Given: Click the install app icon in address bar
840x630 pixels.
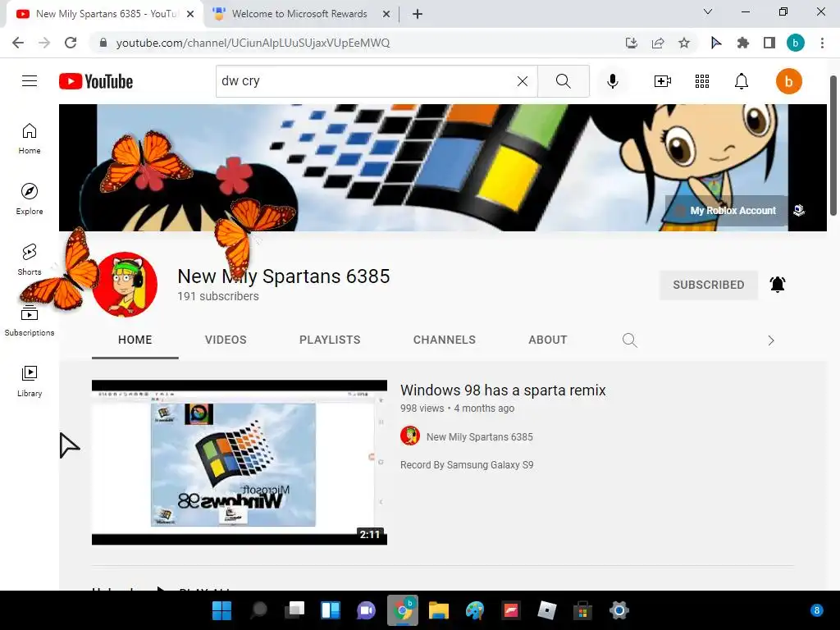Looking at the screenshot, I should click(x=632, y=43).
